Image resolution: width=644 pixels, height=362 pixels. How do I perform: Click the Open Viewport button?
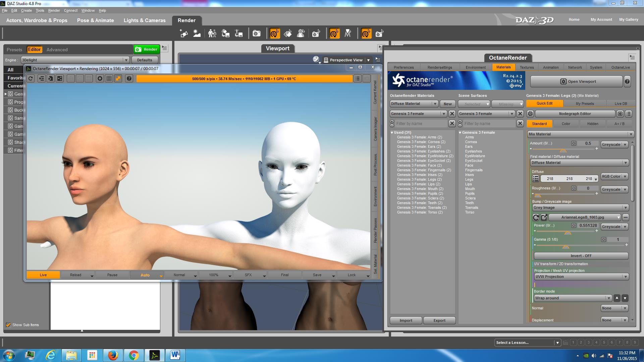[576, 81]
